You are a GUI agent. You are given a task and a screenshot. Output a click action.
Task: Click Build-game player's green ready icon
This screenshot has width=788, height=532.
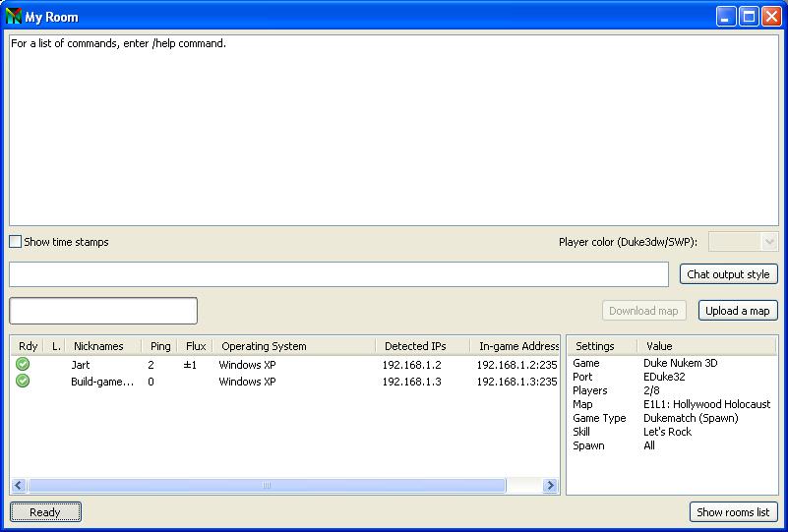tap(23, 382)
